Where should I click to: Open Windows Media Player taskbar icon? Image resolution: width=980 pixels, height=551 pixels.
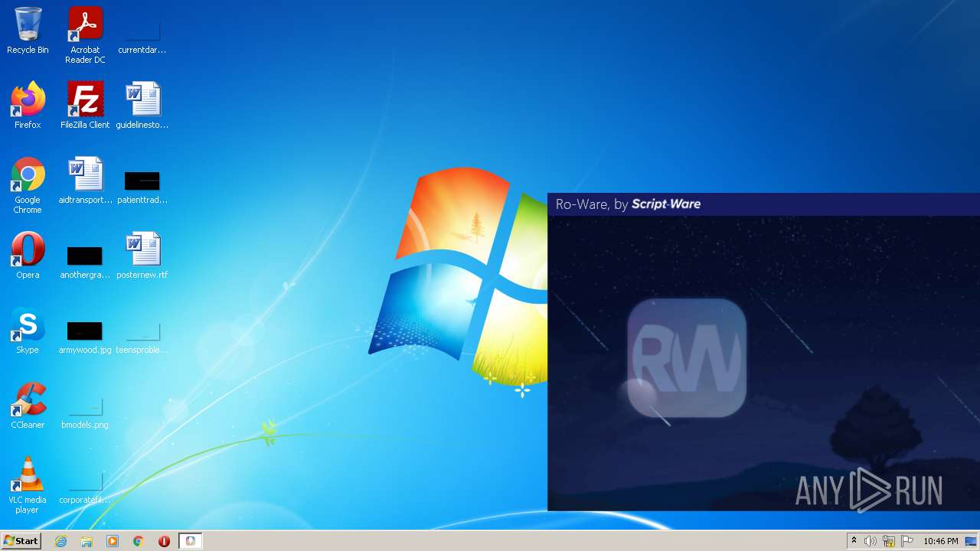(x=113, y=541)
